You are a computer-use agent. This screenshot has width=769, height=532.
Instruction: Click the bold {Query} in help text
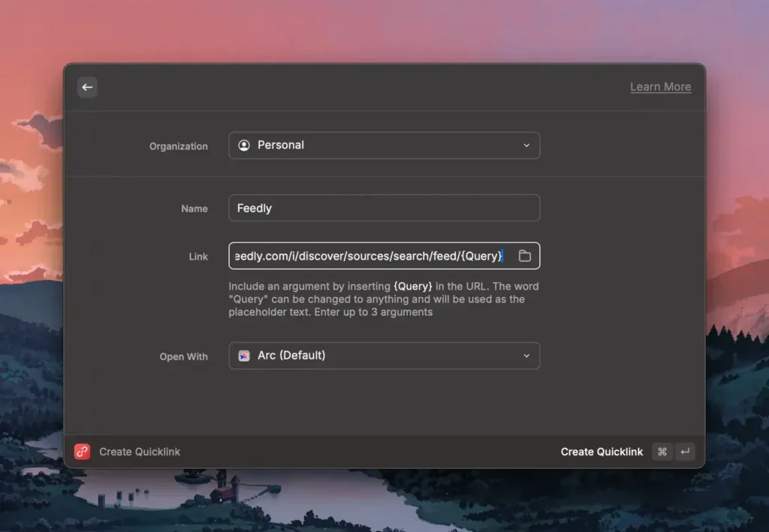pos(412,286)
